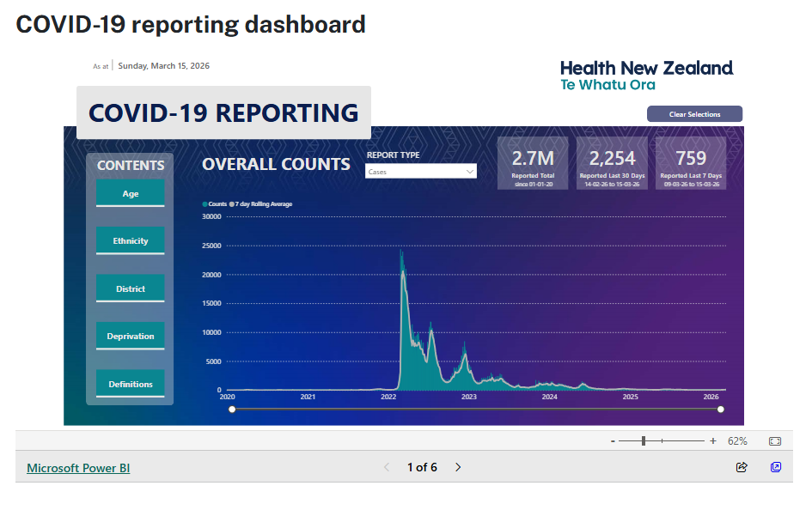Screen dimensions: 812x510
Task: Open the Age contents page
Action: click(130, 194)
